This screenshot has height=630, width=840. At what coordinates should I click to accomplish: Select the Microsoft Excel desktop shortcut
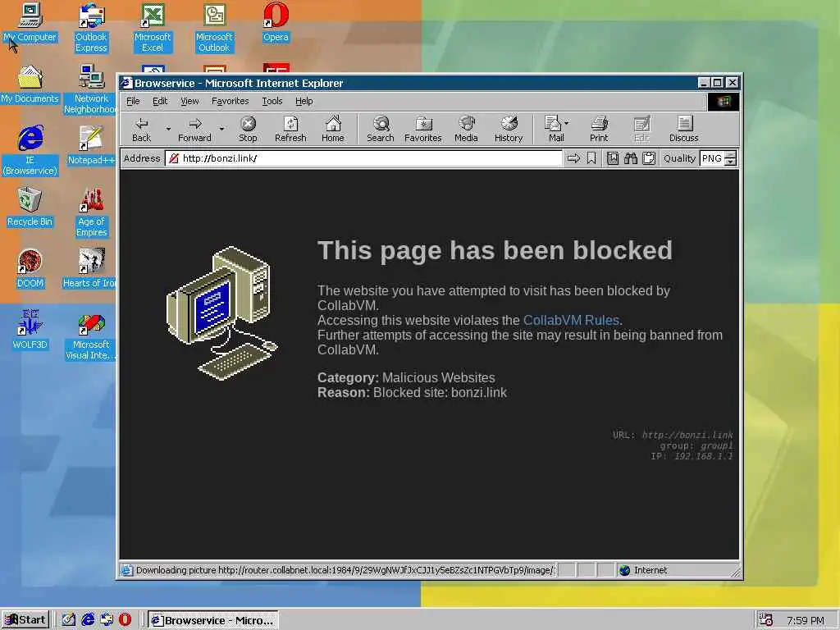click(x=153, y=28)
